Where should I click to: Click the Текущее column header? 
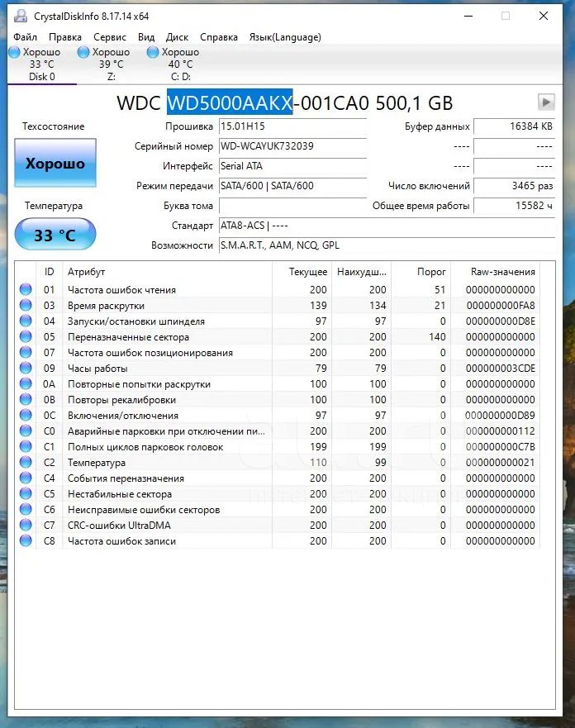[302, 272]
